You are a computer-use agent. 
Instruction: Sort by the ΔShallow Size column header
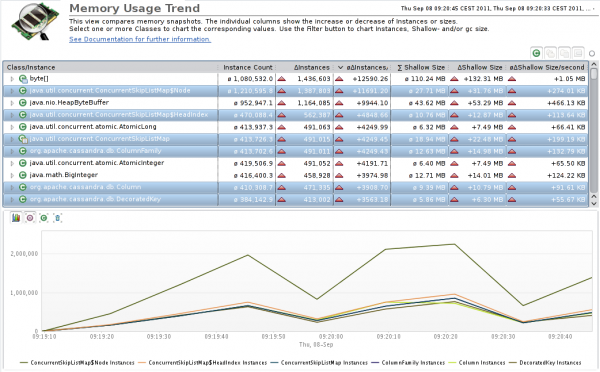click(x=477, y=67)
